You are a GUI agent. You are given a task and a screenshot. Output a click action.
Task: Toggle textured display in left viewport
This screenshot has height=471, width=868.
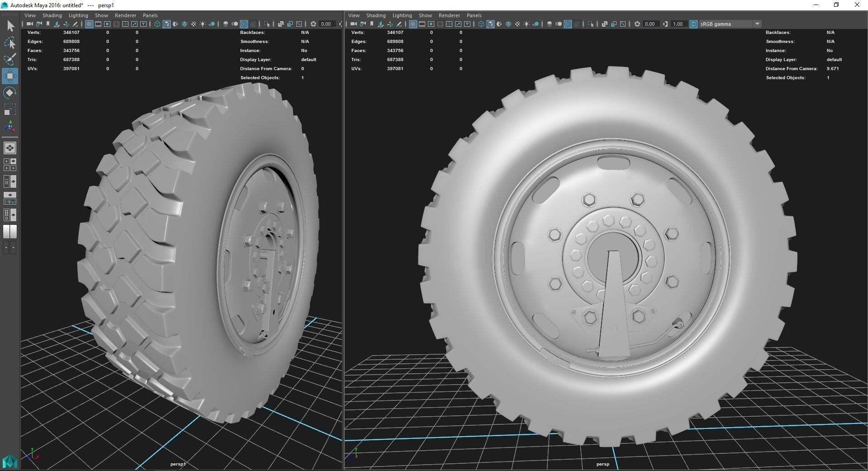point(194,24)
